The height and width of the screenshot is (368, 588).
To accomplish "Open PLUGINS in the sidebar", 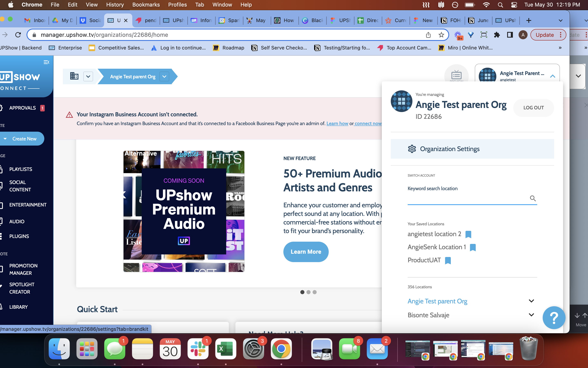I will [19, 236].
